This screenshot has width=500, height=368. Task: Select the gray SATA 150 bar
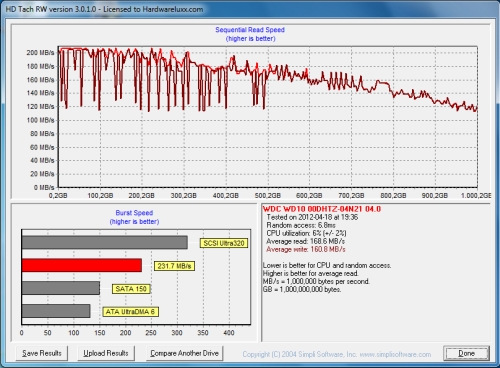tap(61, 288)
